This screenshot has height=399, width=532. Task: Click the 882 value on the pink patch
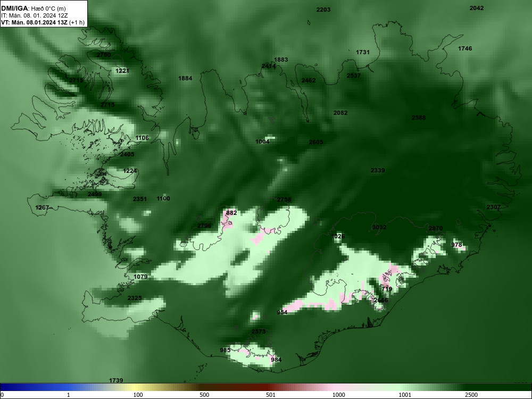(231, 213)
